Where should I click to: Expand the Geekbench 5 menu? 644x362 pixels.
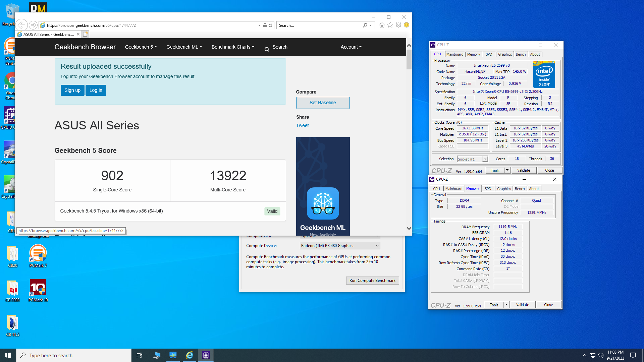(x=141, y=47)
